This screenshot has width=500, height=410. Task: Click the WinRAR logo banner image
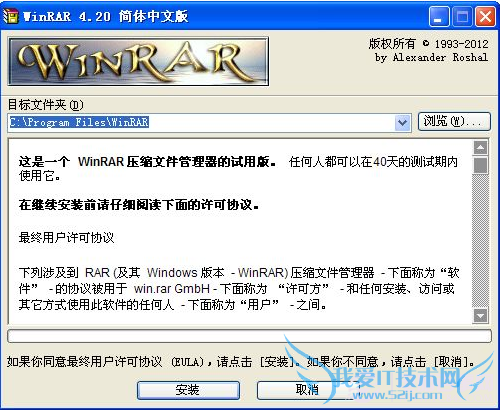pyautogui.click(x=138, y=61)
